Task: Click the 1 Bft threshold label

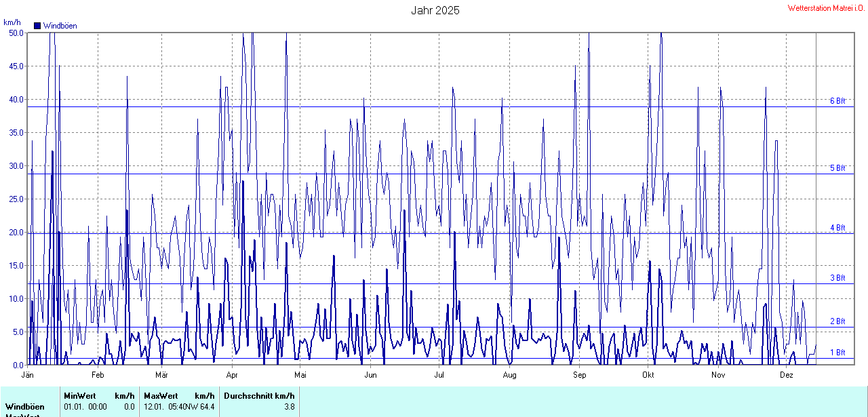Action: coord(837,353)
